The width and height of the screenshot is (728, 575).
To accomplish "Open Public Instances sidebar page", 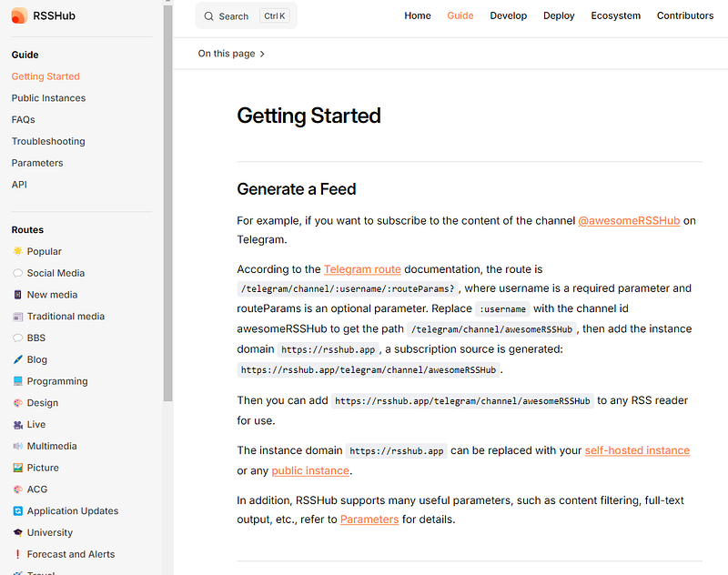I will pyautogui.click(x=49, y=98).
